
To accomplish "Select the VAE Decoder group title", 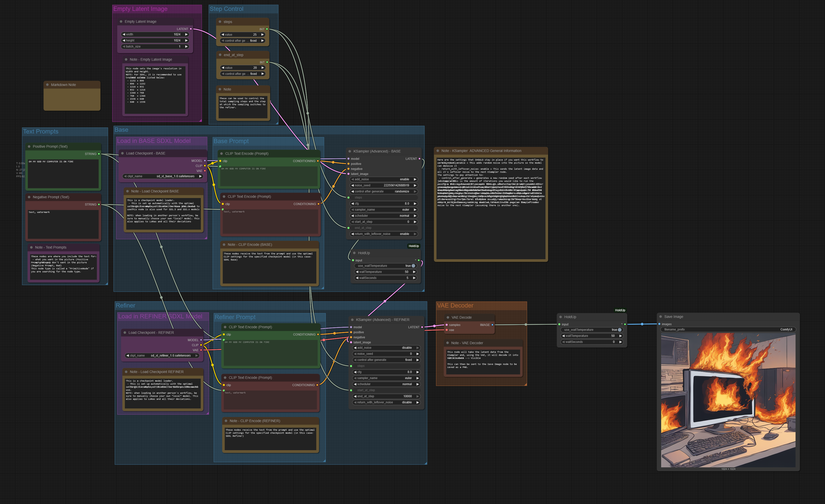I will pyautogui.click(x=455, y=305).
